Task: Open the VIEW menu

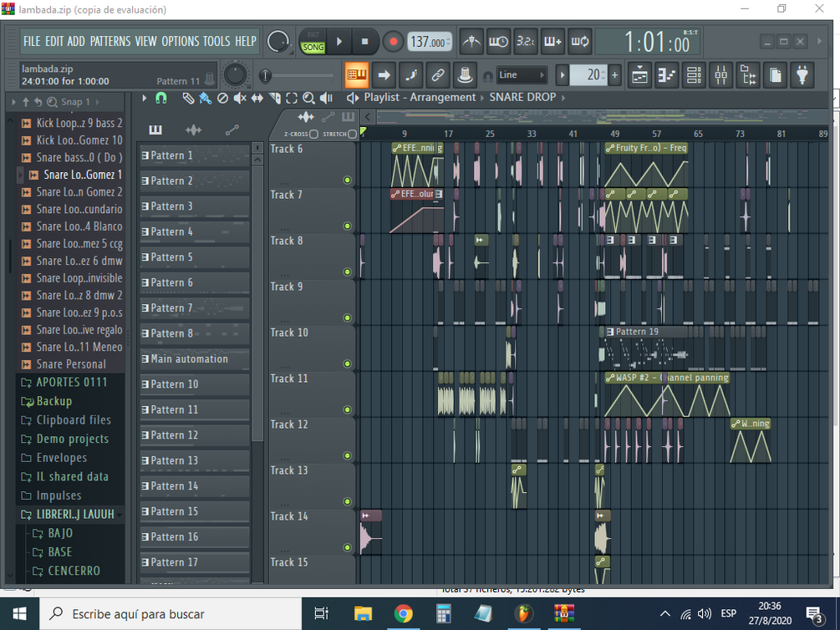Action: (x=145, y=41)
